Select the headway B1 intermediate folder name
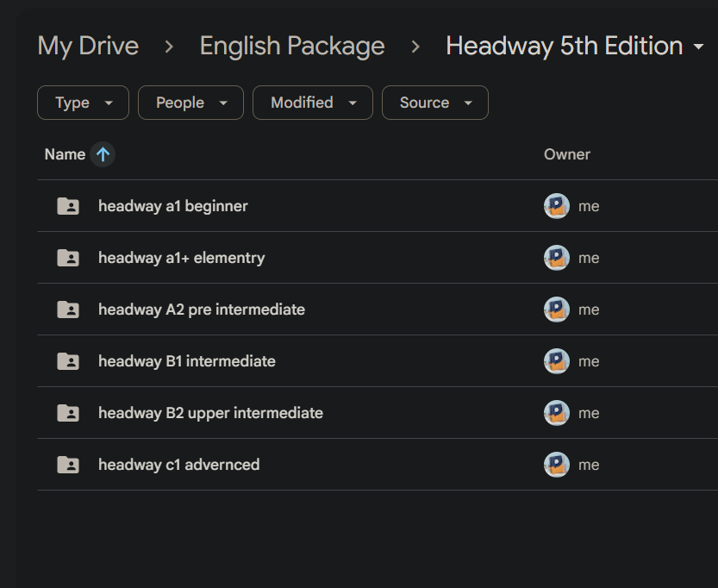 coord(187,361)
